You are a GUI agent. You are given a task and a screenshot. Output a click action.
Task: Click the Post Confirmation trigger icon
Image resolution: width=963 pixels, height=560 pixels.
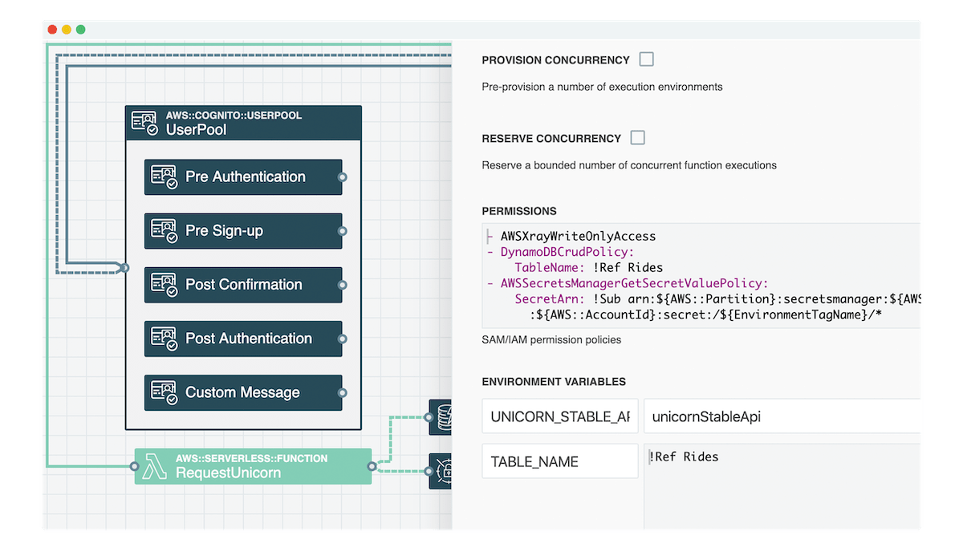pyautogui.click(x=165, y=285)
